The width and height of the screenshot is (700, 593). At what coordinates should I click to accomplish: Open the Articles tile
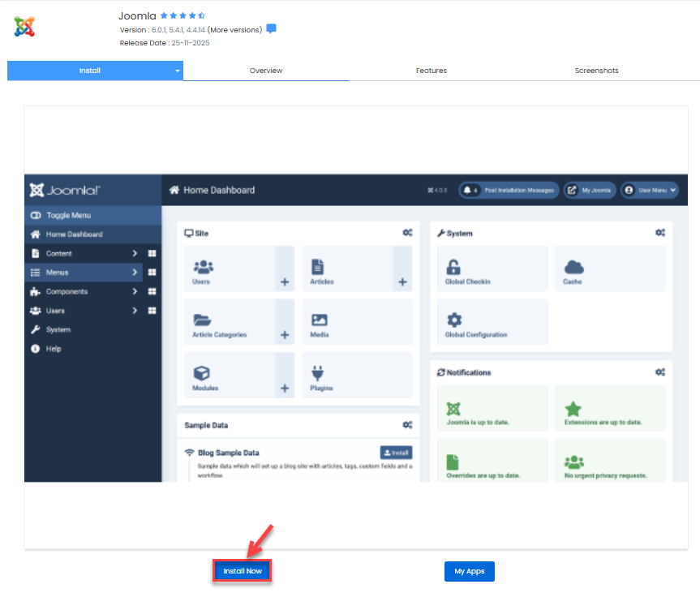point(347,269)
